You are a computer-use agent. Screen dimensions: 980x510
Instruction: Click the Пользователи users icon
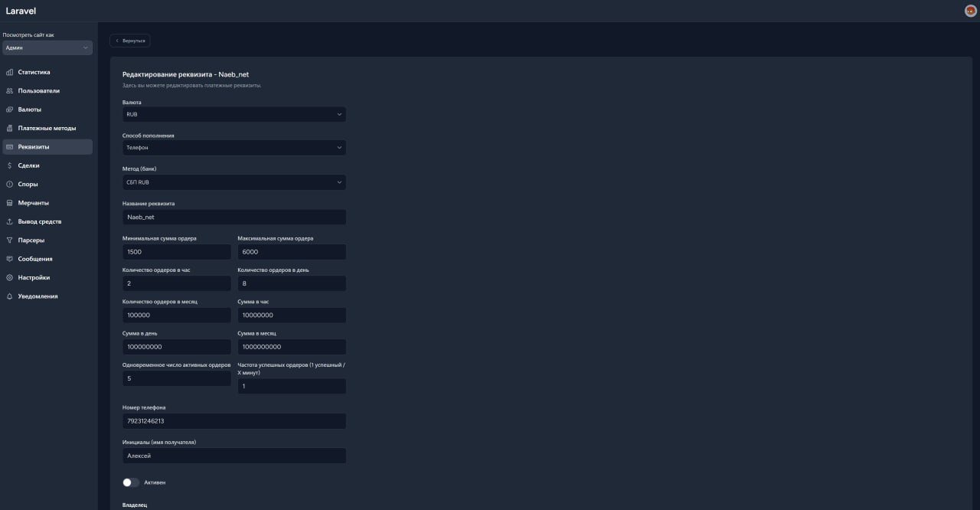tap(9, 91)
